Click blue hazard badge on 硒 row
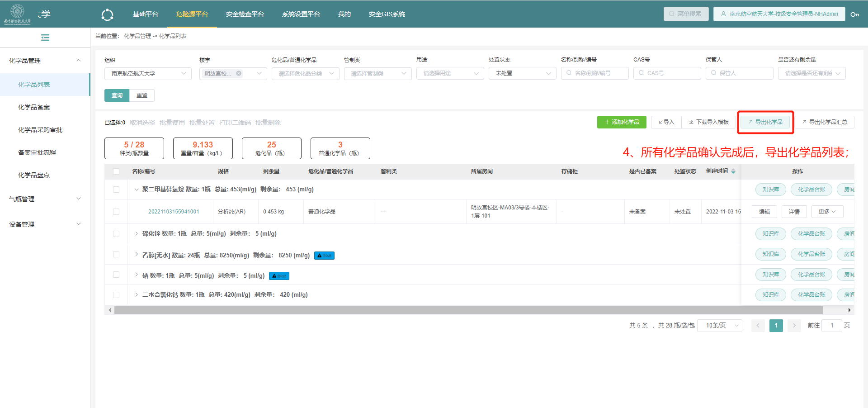The image size is (868, 408). click(279, 276)
